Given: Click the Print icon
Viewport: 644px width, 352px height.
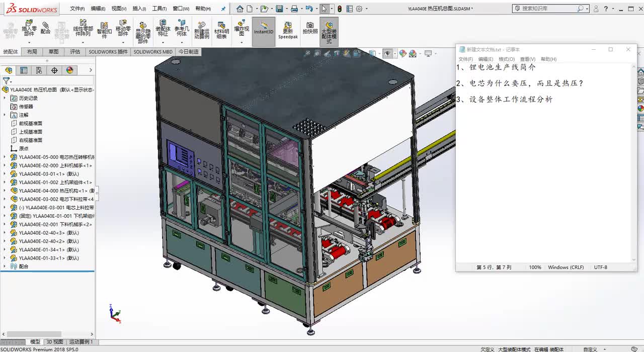Looking at the screenshot, I should pos(294,9).
